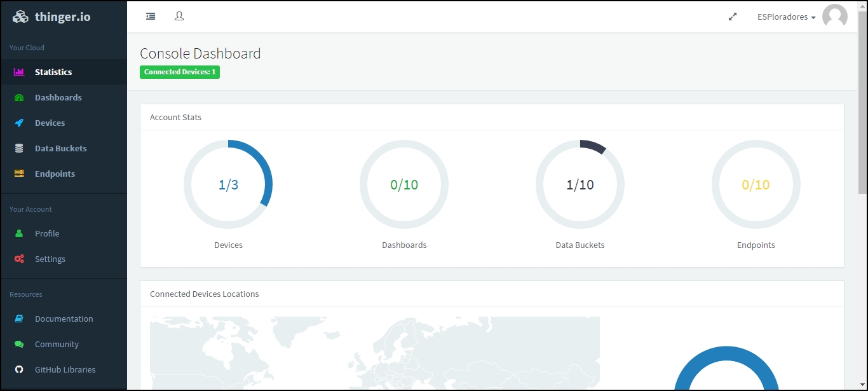Click the Documentation book icon
This screenshot has height=391, width=868.
pyautogui.click(x=19, y=319)
